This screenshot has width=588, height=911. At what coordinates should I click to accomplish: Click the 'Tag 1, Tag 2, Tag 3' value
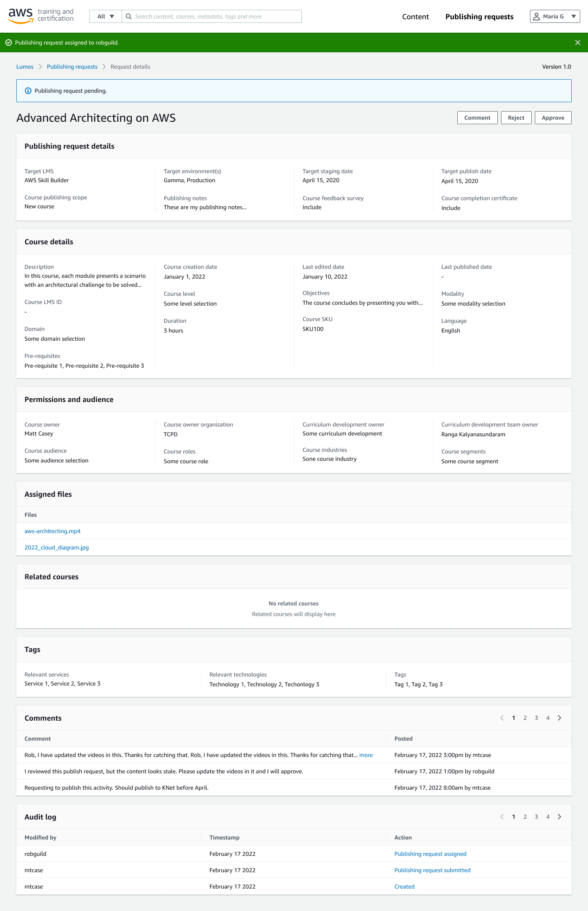click(x=419, y=684)
